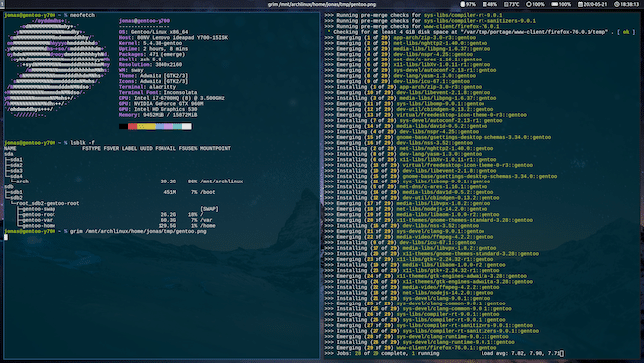This screenshot has width=644, height=363.
Task: Click the '[ ok ]' status in right terminal
Action: click(627, 32)
